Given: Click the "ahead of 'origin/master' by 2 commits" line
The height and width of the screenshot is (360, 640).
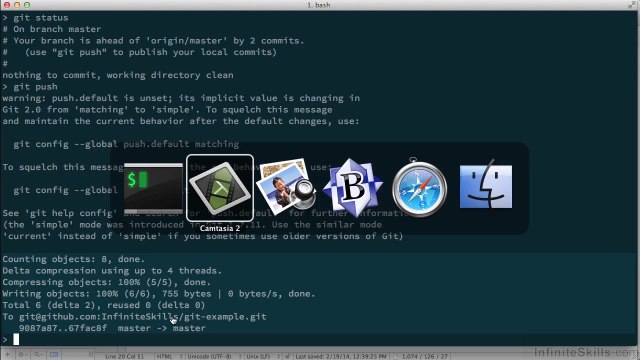Looking at the screenshot, I should coord(153,40).
